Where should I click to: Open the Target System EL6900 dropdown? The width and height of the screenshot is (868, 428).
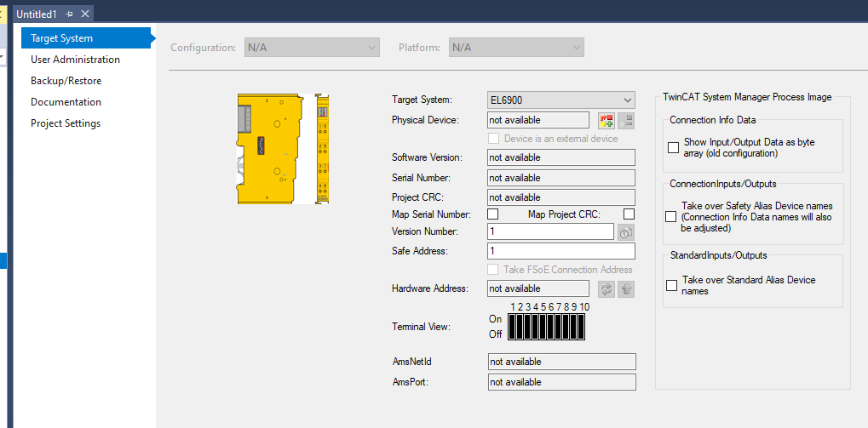(x=561, y=100)
